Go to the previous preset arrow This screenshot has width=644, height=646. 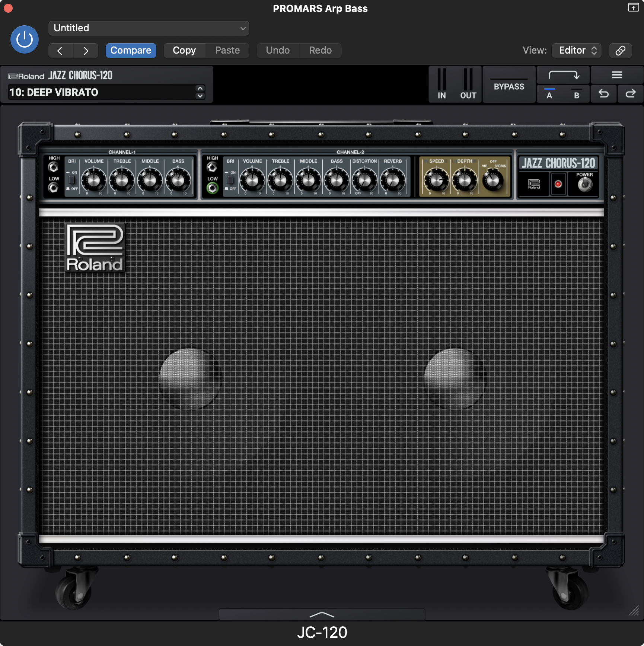(x=61, y=51)
